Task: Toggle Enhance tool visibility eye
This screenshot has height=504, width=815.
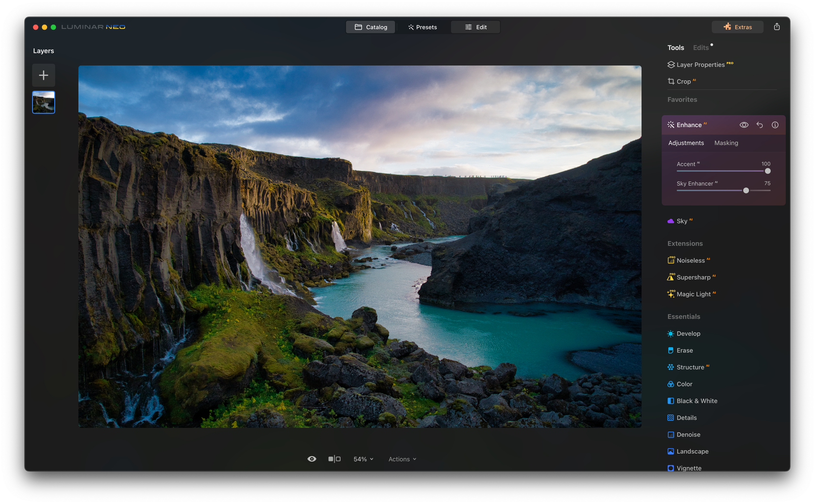Action: [744, 125]
